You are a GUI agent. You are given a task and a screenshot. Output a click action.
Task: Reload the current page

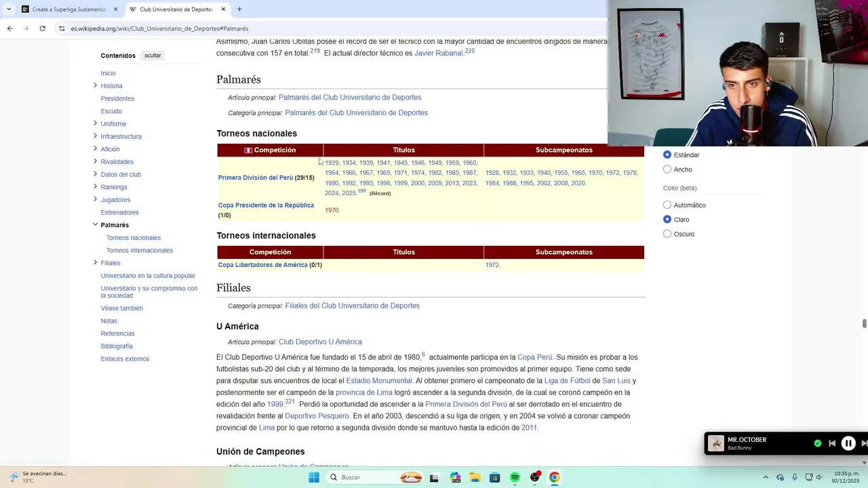pos(42,28)
